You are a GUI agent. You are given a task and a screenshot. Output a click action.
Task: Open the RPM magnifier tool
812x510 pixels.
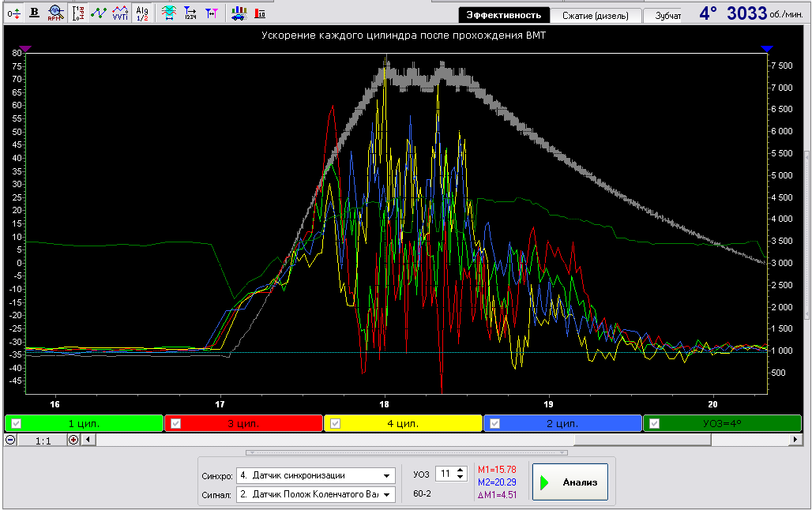point(55,13)
